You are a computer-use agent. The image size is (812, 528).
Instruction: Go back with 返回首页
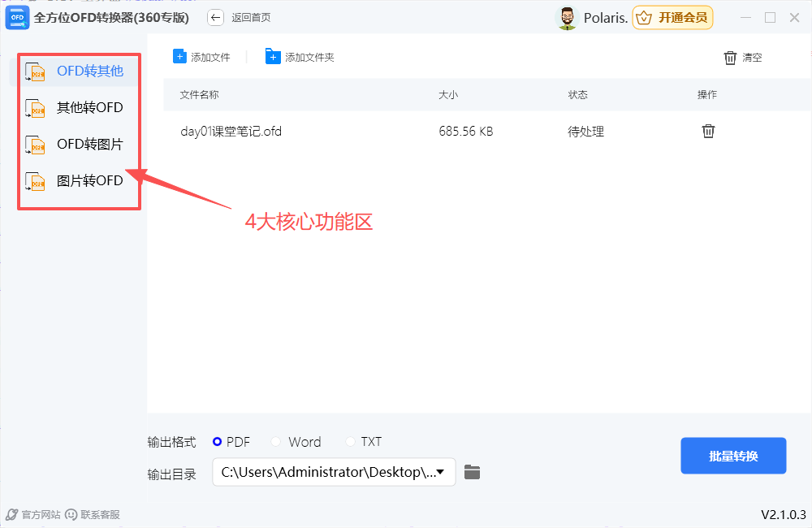[252, 17]
